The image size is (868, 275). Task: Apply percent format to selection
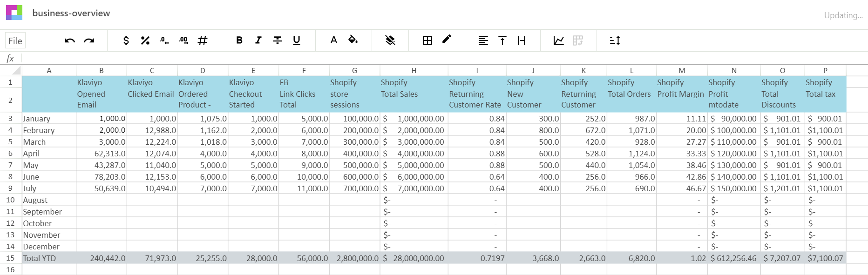tap(145, 40)
